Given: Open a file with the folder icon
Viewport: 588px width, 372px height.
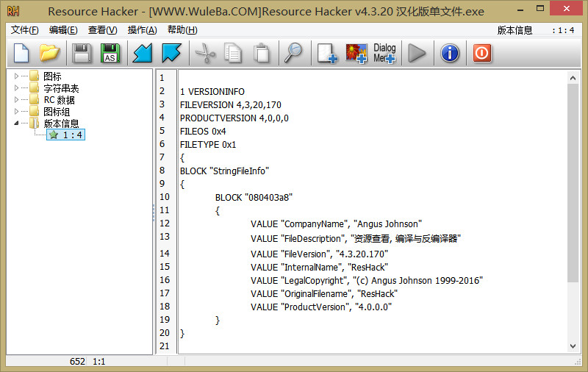Looking at the screenshot, I should tap(49, 53).
